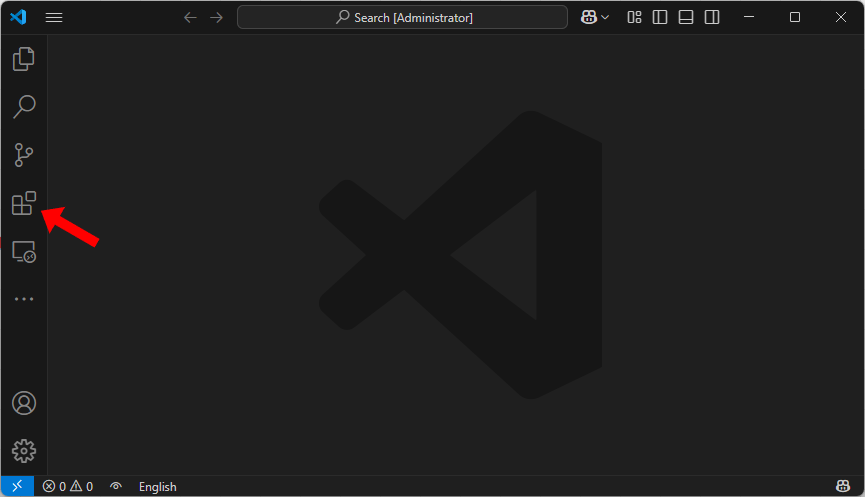Expand the Copilot dropdown chevron
This screenshot has height=497, width=865.
point(605,18)
